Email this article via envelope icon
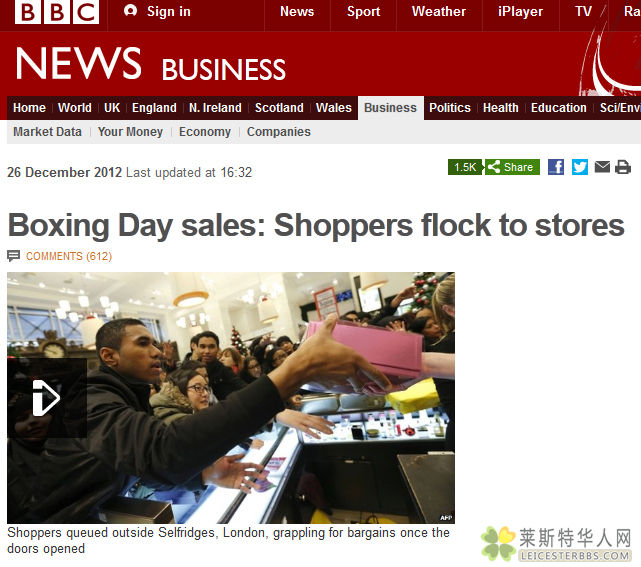Screen dimensions: 641x567 [602, 167]
